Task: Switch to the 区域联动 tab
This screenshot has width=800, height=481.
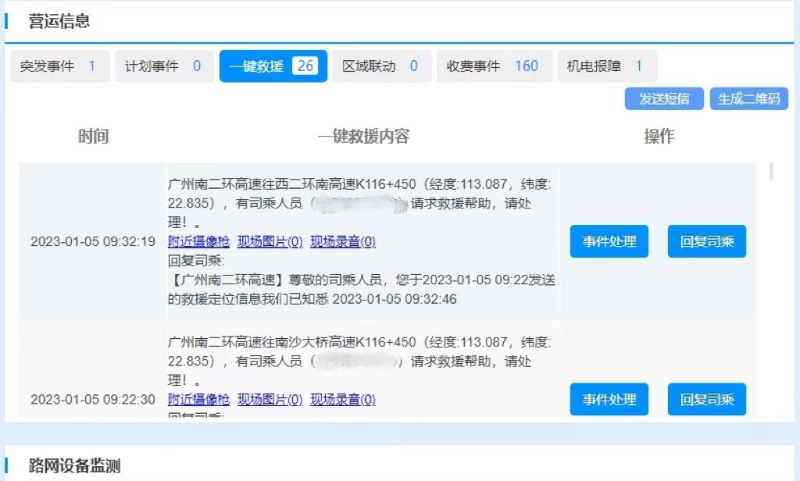Action: (380, 67)
